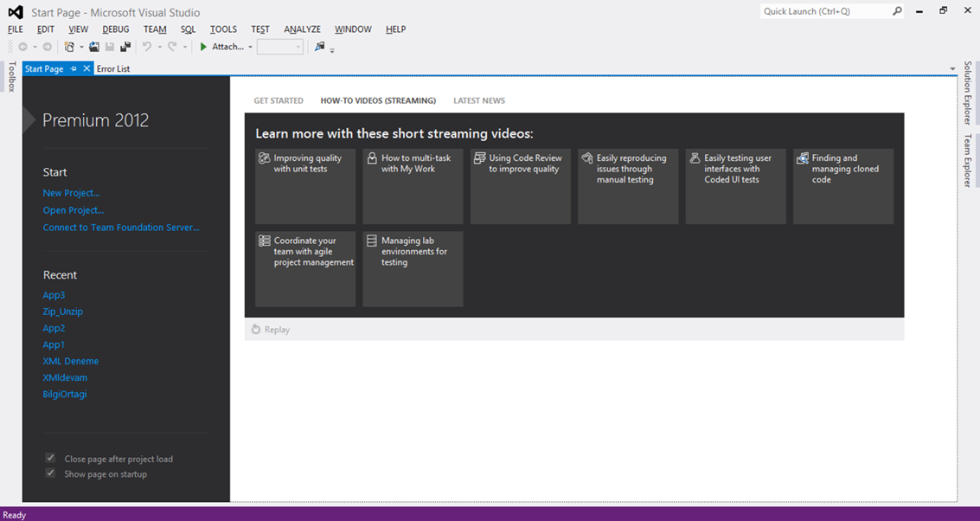Open the Navigate Backward history dropdown arrow
This screenshot has height=521, width=980.
pos(35,48)
